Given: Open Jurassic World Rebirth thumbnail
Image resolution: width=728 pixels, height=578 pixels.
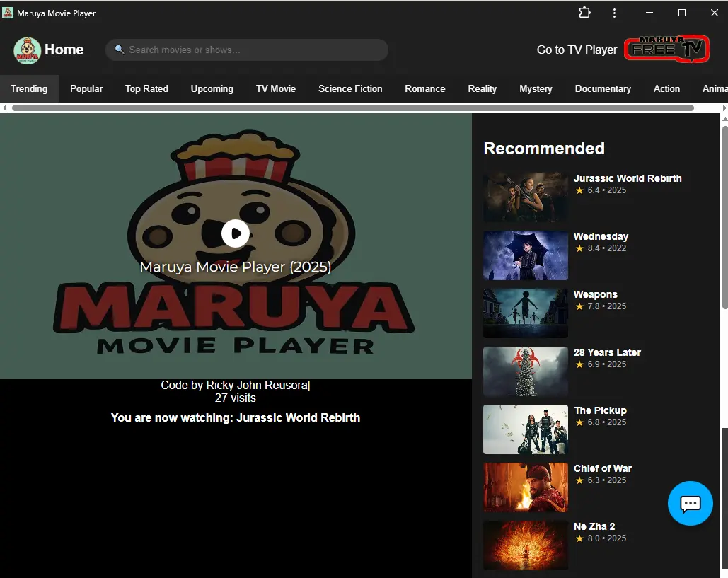Looking at the screenshot, I should click(x=526, y=197).
